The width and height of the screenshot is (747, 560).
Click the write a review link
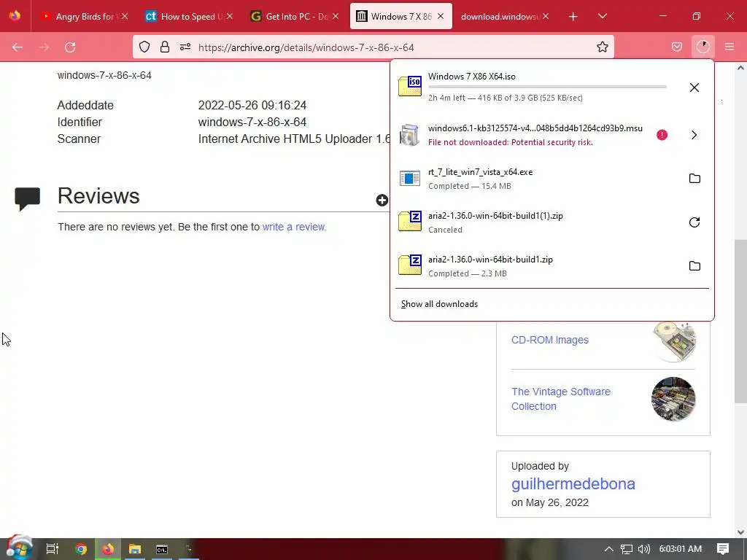294,227
